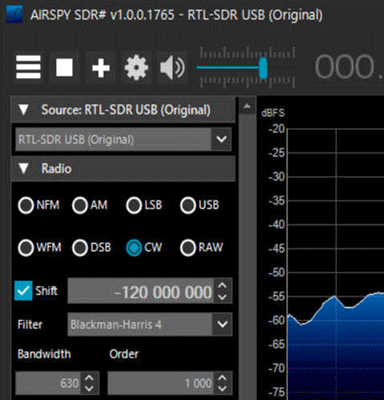The width and height of the screenshot is (384, 400).
Task: Click the dBFS axis label
Action: (273, 113)
